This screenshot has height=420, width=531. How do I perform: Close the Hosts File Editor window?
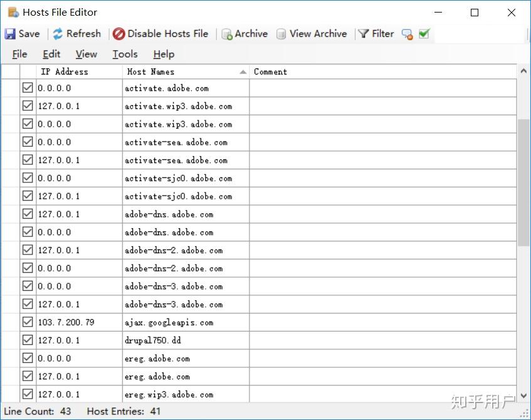[x=512, y=13]
